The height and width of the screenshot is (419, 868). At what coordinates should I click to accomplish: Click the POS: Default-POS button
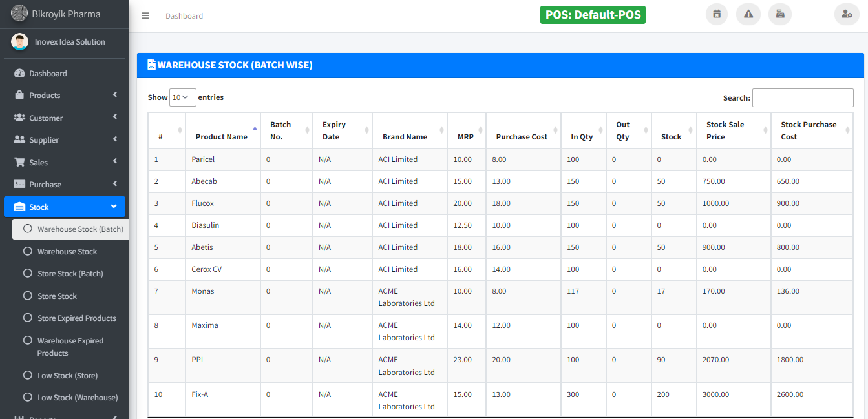(592, 15)
